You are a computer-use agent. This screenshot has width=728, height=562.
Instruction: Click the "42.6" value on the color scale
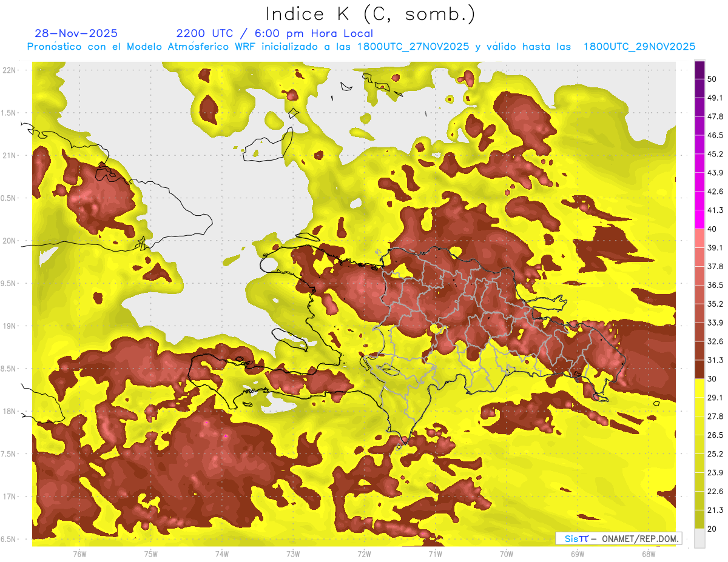tap(715, 192)
